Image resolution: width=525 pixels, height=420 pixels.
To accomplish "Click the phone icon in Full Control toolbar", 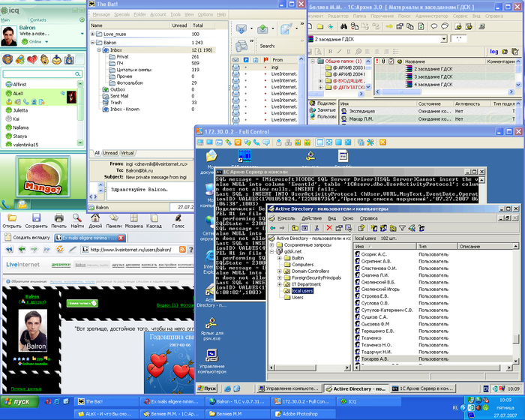I will [x=256, y=142].
